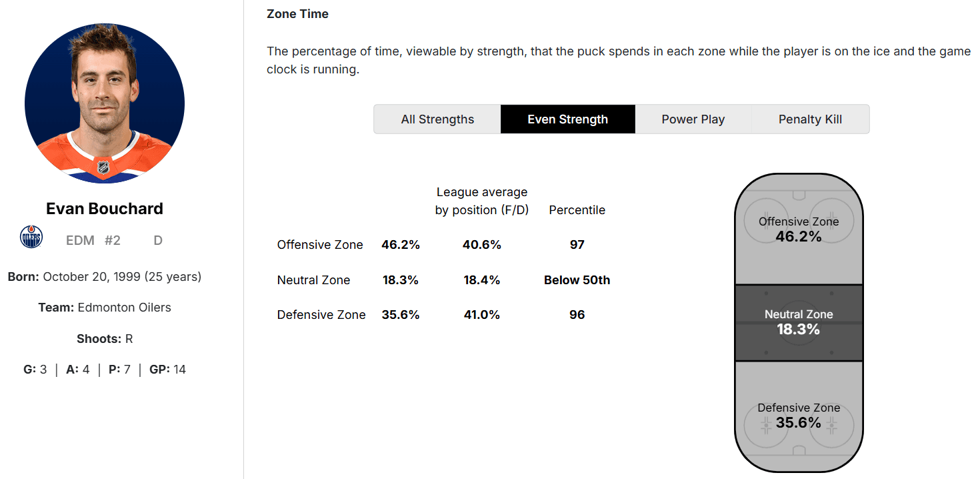
Task: Click the Offensive Zone row label in table
Action: coord(320,245)
